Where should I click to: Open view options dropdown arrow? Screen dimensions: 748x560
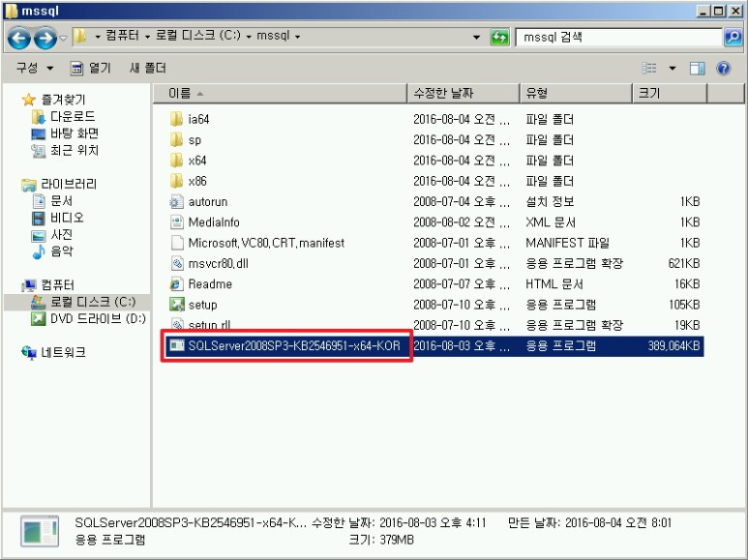coord(673,69)
